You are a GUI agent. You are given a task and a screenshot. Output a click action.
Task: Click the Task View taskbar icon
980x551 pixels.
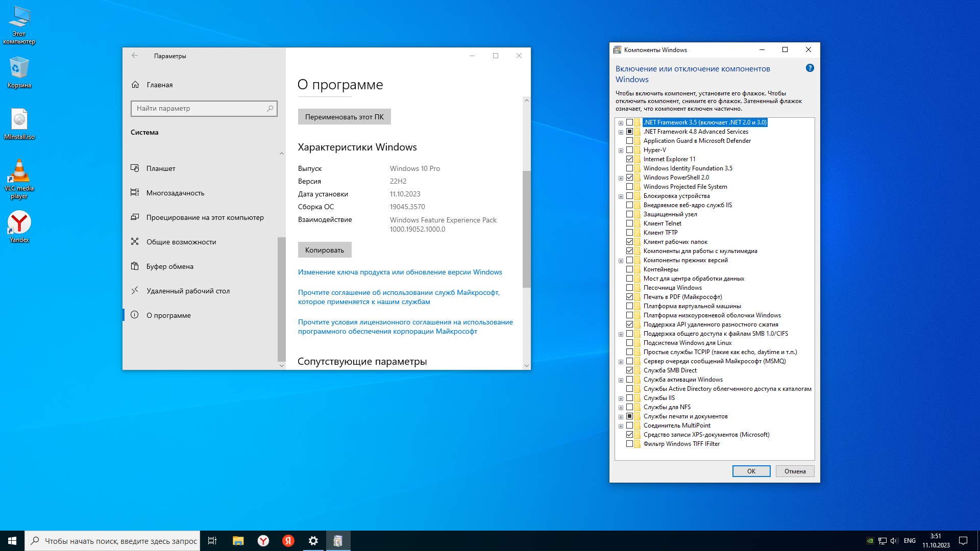click(212, 541)
